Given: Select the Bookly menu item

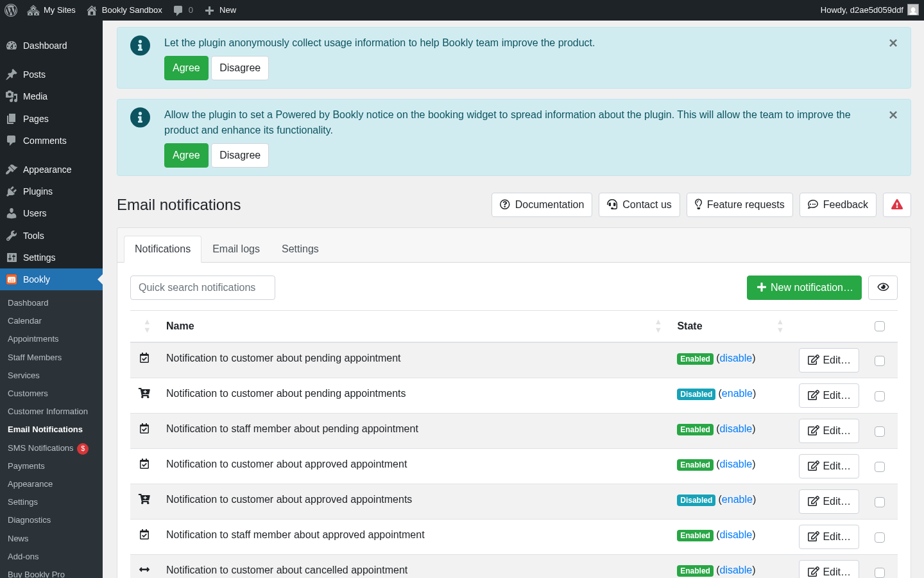Looking at the screenshot, I should pos(51,279).
